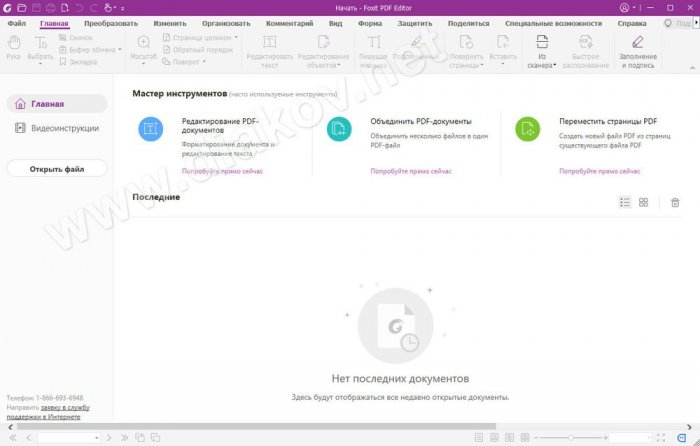Click the page number box in status bar
The height and width of the screenshot is (446, 700).
click(x=69, y=438)
